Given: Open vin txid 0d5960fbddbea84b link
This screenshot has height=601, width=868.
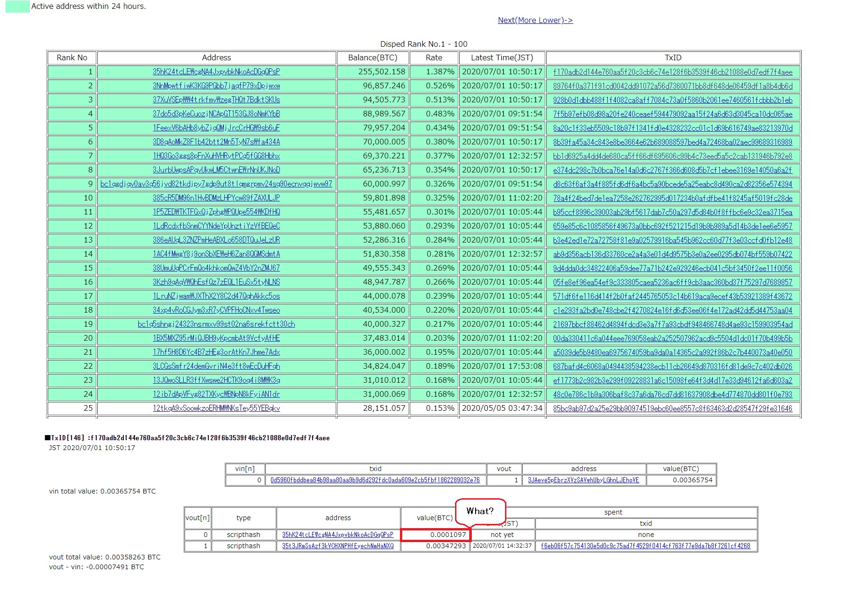Looking at the screenshot, I should [375, 480].
